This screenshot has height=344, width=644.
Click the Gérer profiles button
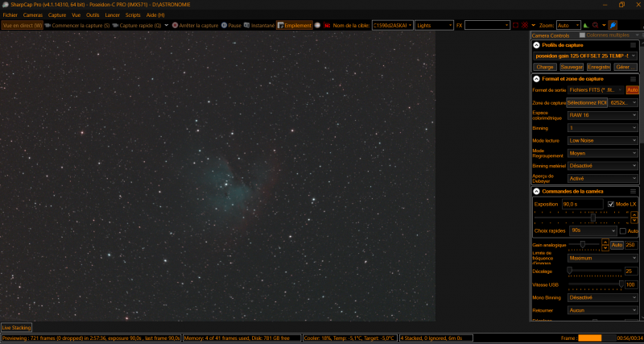pyautogui.click(x=625, y=67)
